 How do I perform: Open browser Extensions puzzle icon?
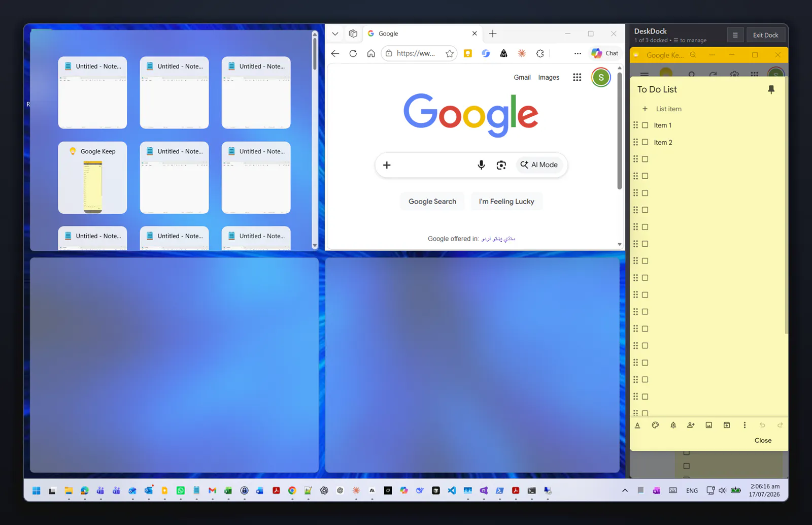coord(540,53)
